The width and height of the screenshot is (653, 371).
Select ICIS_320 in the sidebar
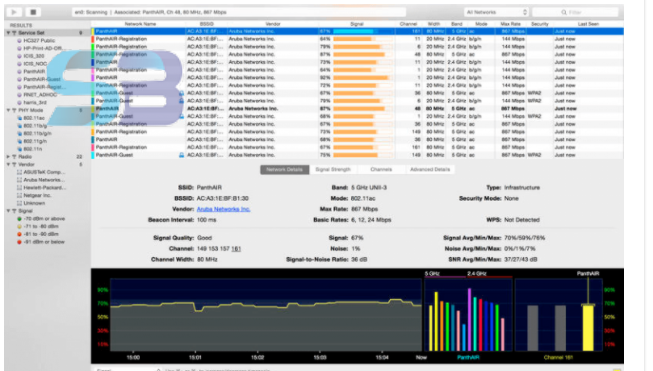coord(34,56)
